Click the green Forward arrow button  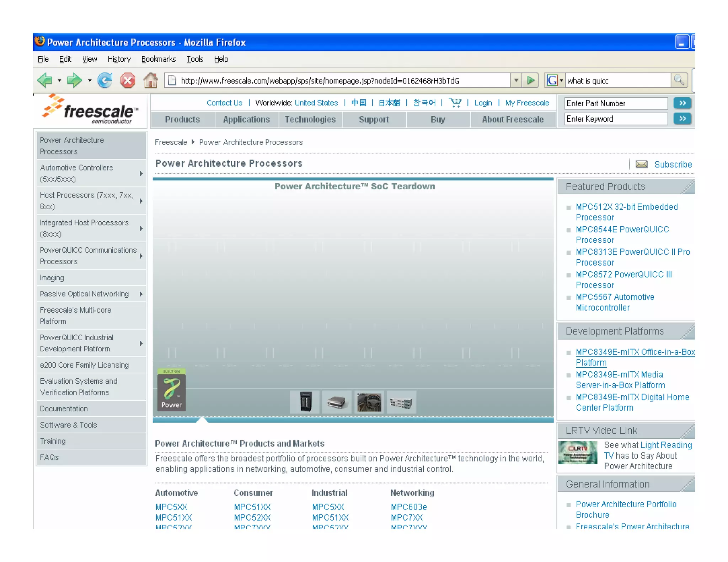click(x=74, y=80)
